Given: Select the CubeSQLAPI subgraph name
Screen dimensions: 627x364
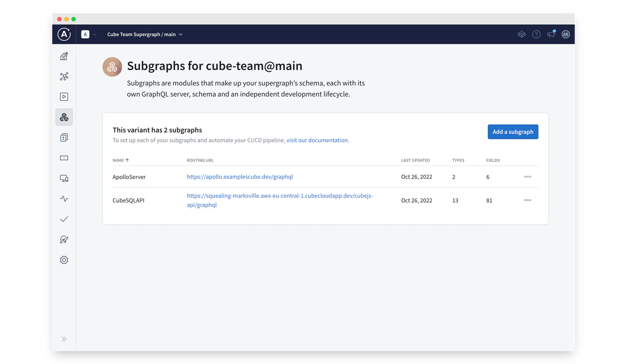Looking at the screenshot, I should coord(129,200).
